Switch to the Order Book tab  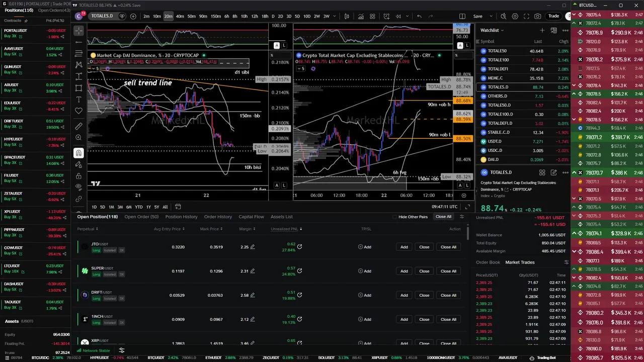point(488,262)
